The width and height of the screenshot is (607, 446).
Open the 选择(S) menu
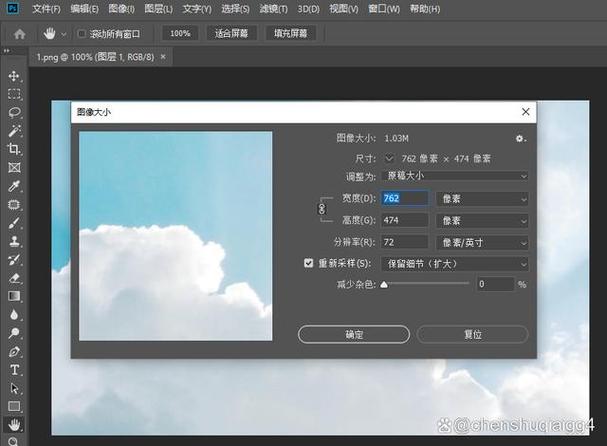(235, 9)
